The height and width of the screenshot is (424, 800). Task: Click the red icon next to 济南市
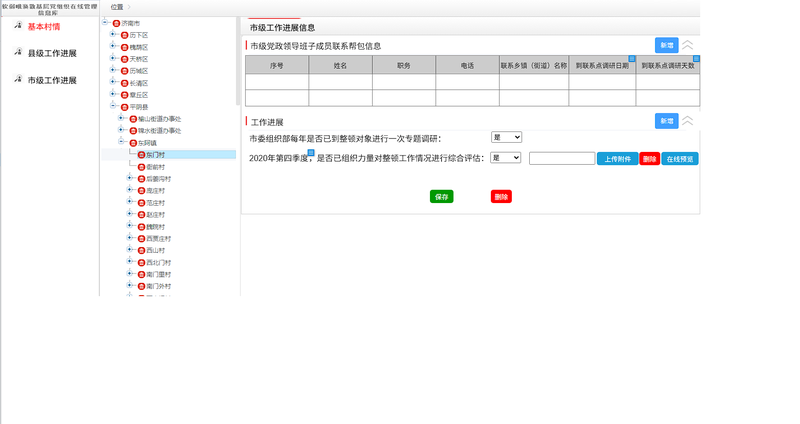tap(116, 22)
